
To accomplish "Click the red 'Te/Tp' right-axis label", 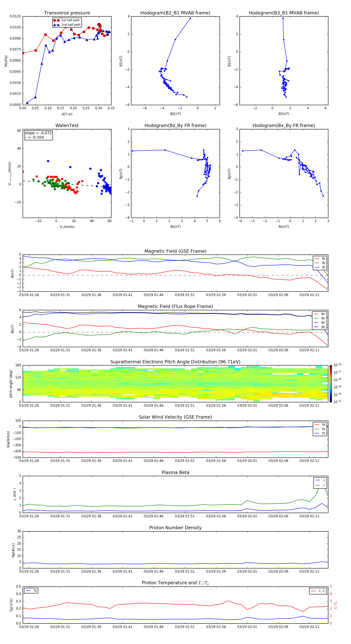I will (336, 605).
